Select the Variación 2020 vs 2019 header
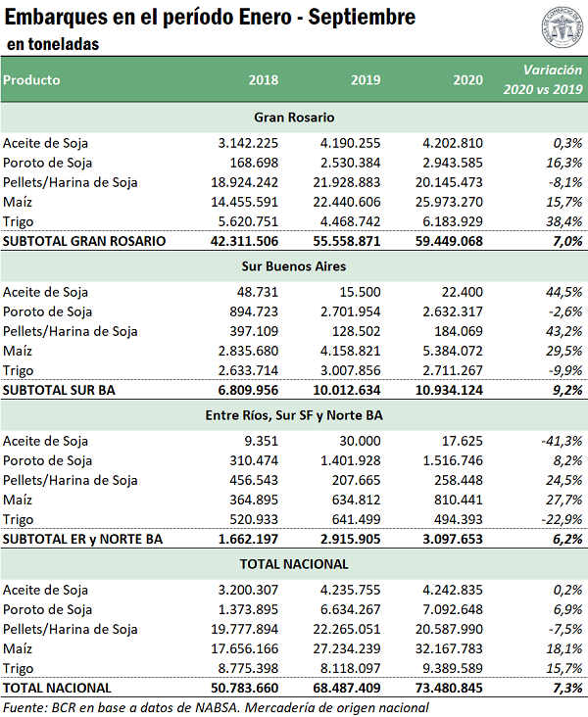Image resolution: width=588 pixels, height=717 pixels. pos(542,80)
